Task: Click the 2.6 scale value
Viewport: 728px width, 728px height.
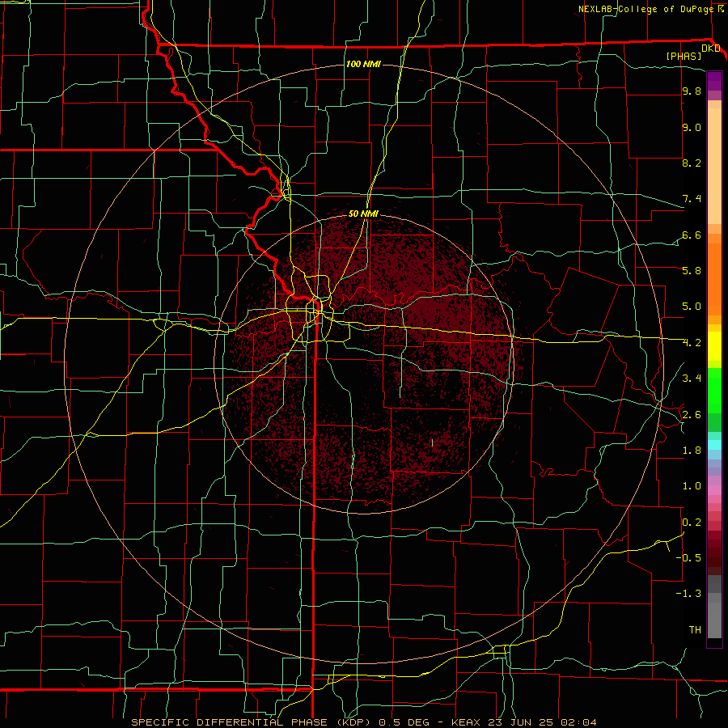Action: point(692,415)
